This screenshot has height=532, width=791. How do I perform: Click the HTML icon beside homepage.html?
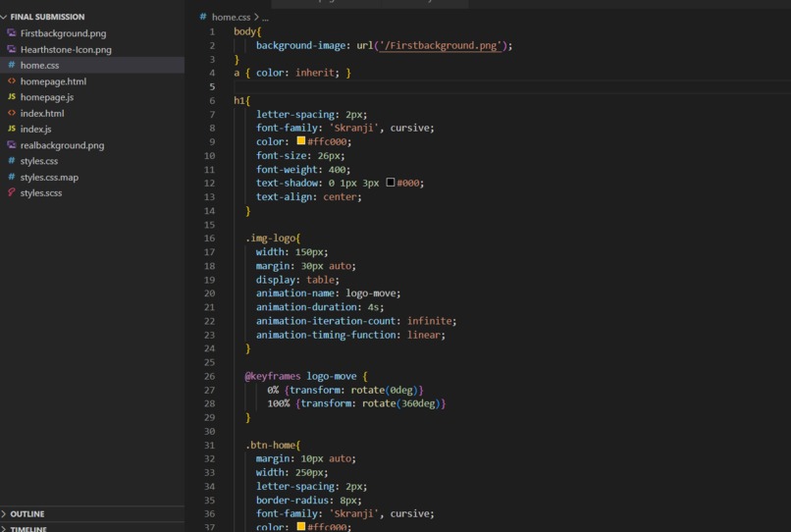coord(12,80)
